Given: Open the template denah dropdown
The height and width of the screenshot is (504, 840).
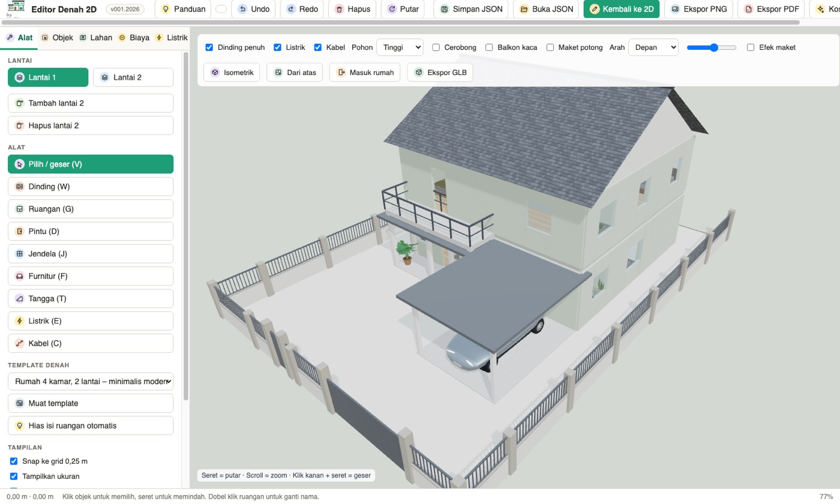Looking at the screenshot, I should coord(91,382).
